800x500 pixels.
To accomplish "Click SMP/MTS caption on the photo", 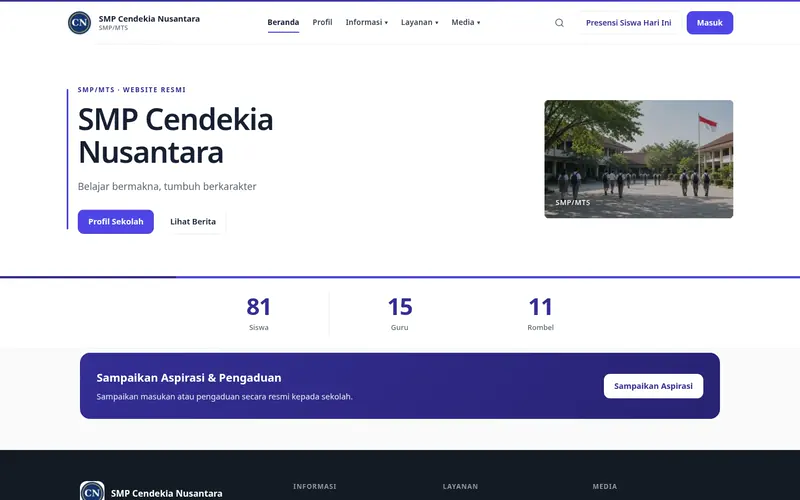I will [572, 202].
